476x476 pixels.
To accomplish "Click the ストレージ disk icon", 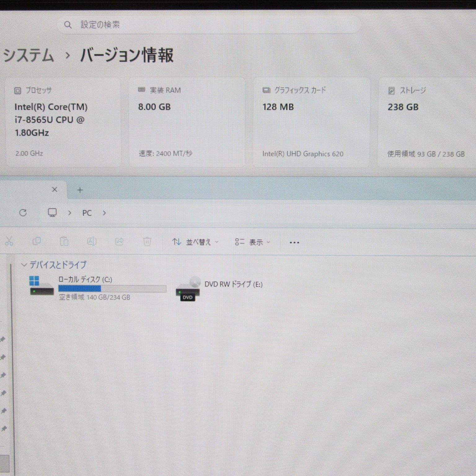I will point(391,90).
